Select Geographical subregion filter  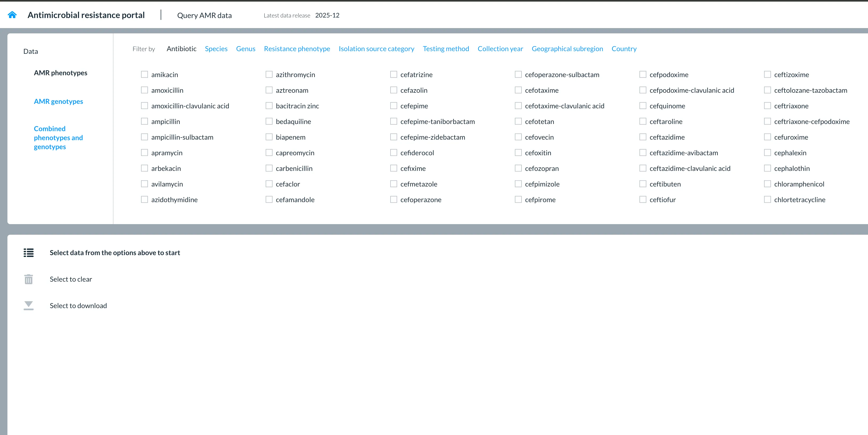click(x=567, y=49)
